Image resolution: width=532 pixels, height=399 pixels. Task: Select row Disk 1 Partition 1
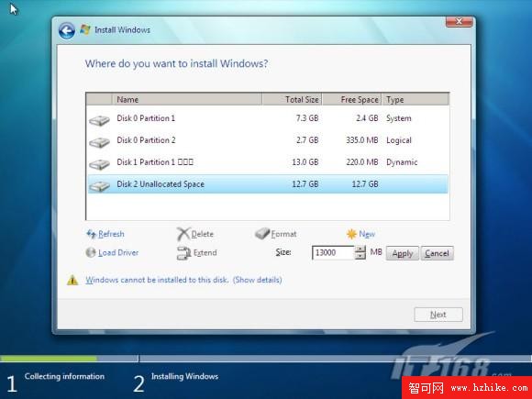click(268, 162)
